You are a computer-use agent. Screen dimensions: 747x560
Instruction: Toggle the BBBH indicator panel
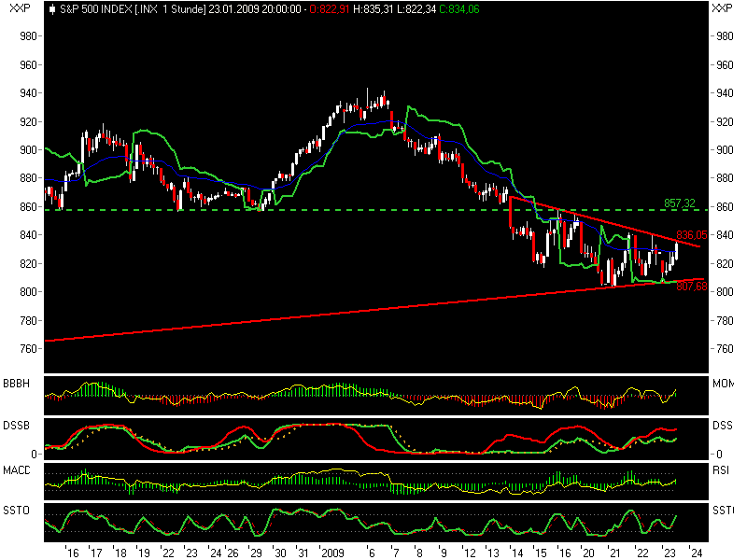[x=16, y=382]
